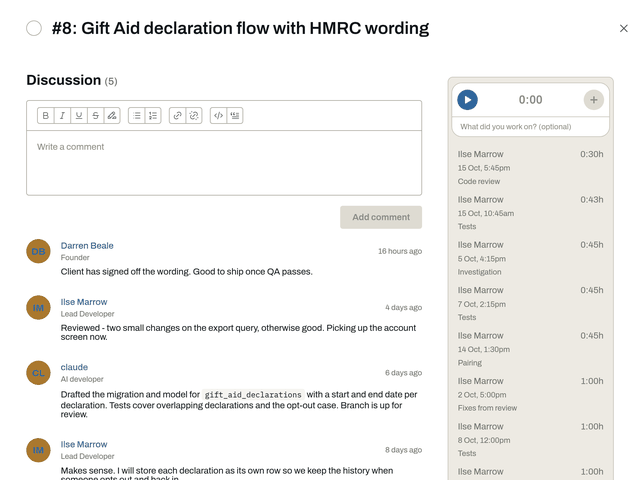Close the task detail panel
This screenshot has width=640, height=480.
tap(624, 29)
